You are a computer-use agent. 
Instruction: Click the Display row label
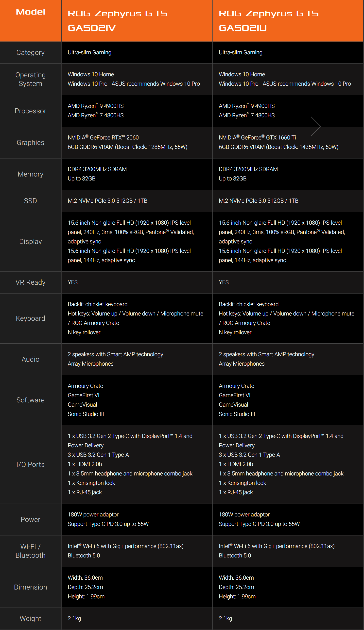pyautogui.click(x=31, y=241)
